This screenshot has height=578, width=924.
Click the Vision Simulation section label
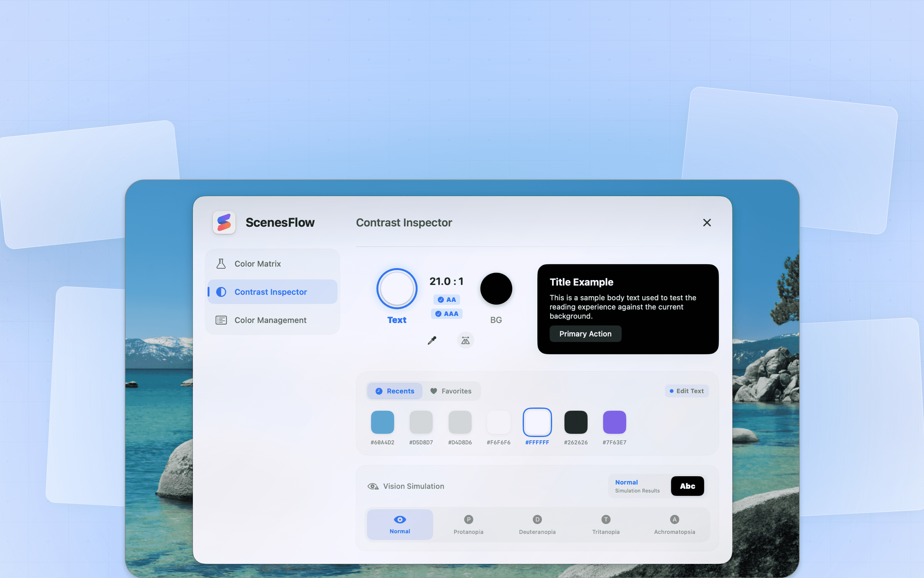coord(414,486)
